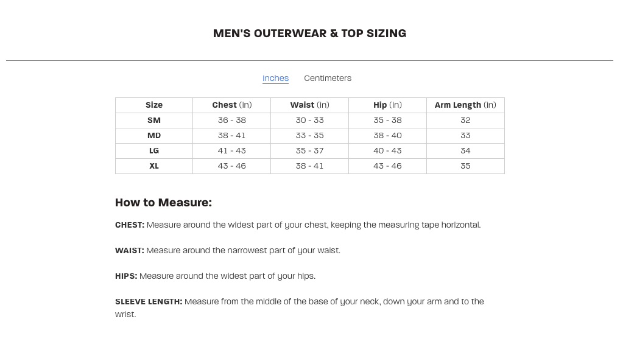Click the CHEST measuring instruction label
Image resolution: width=620 pixels, height=364 pixels.
(x=130, y=225)
